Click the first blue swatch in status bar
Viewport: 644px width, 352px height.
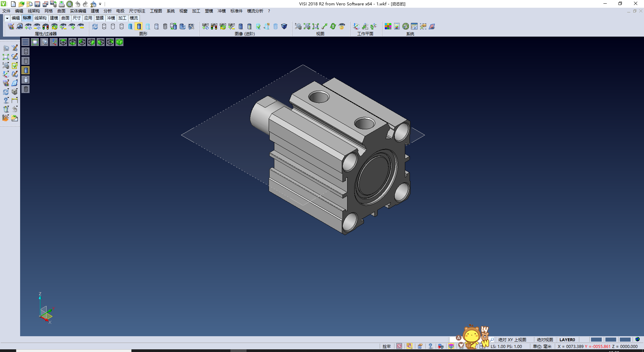pos(596,340)
